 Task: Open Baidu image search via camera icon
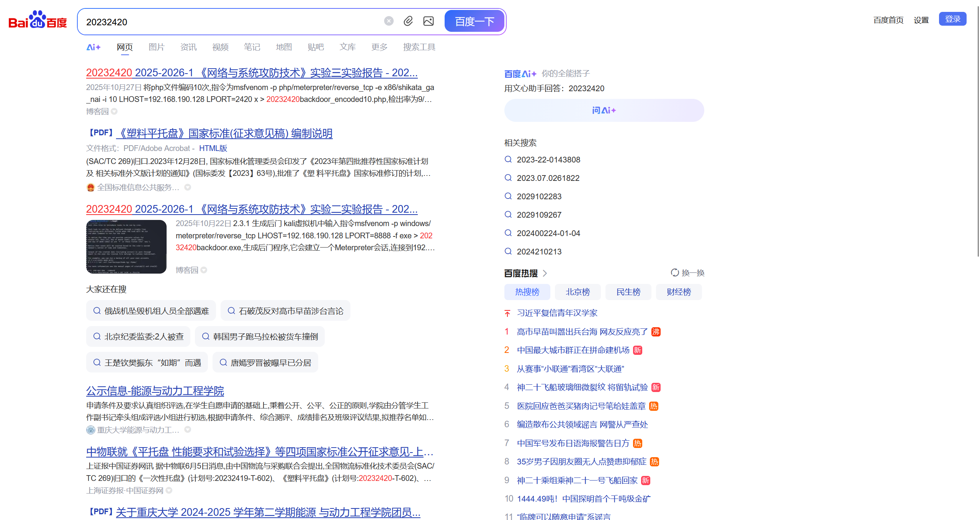pos(428,21)
